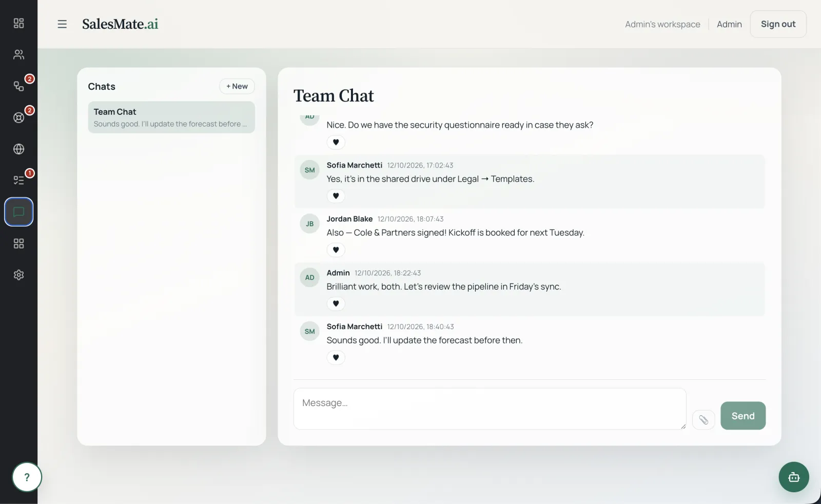The width and height of the screenshot is (821, 504).
Task: Click the Chats panel title
Action: coord(102,87)
